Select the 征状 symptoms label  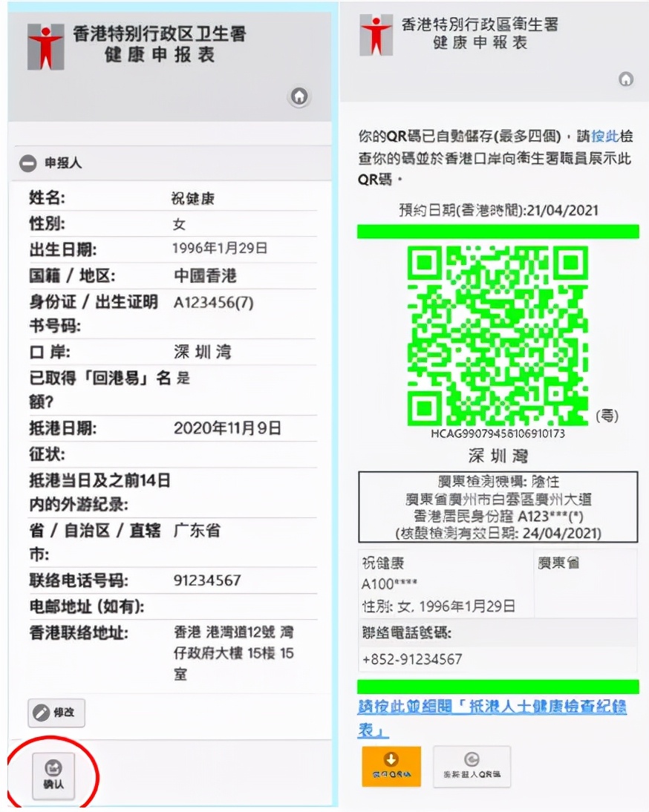pyautogui.click(x=47, y=454)
